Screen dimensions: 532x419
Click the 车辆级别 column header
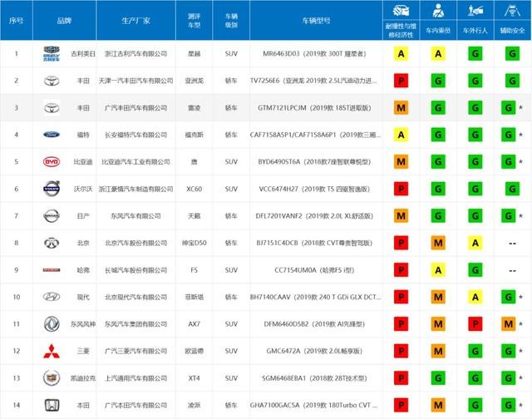(231, 20)
